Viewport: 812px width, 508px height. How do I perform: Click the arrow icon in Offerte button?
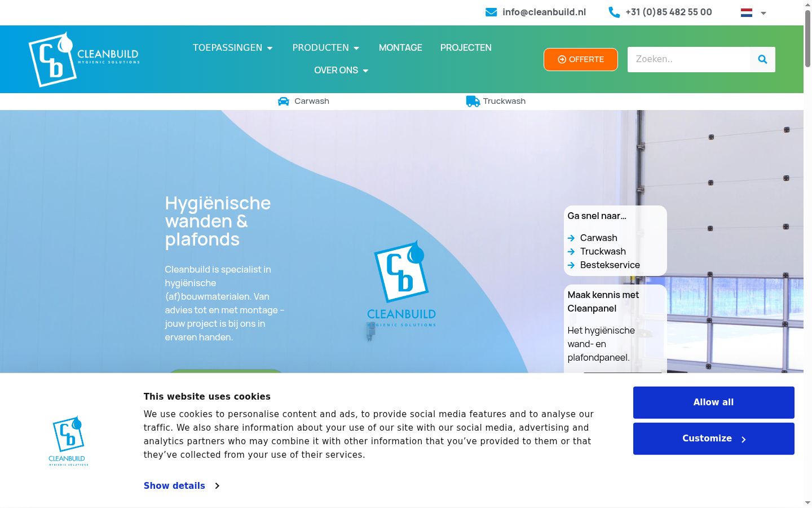coord(562,59)
